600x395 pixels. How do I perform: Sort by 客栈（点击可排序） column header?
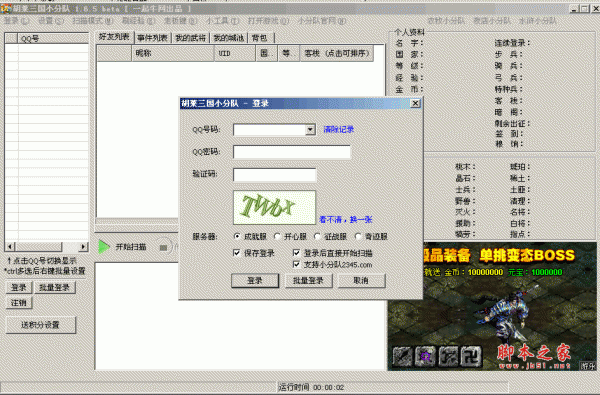click(x=337, y=54)
